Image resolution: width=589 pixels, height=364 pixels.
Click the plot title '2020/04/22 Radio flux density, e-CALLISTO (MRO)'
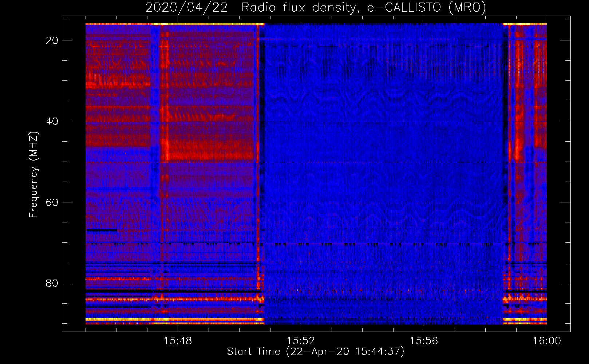pos(316,7)
